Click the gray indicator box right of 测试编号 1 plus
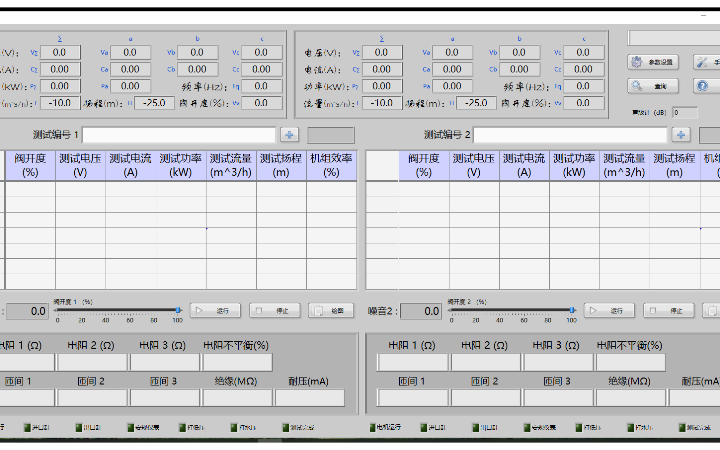Image resolution: width=720 pixels, height=450 pixels. tap(331, 135)
